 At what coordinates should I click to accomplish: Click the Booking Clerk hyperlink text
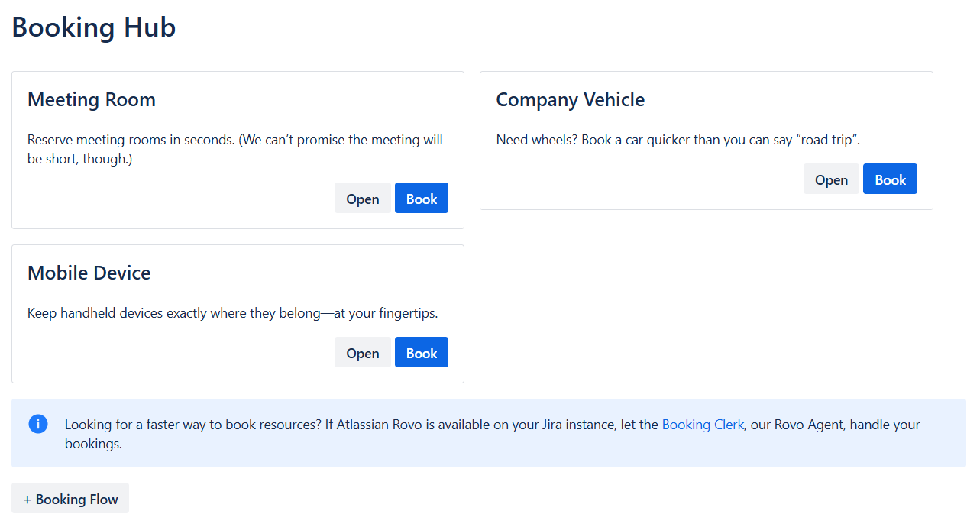(703, 424)
